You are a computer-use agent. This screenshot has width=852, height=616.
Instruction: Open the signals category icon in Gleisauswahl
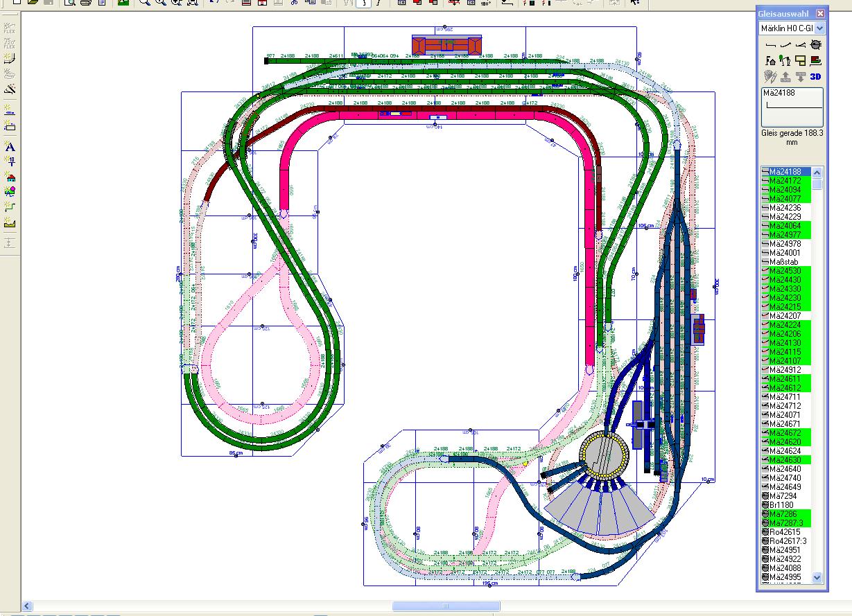tap(785, 60)
